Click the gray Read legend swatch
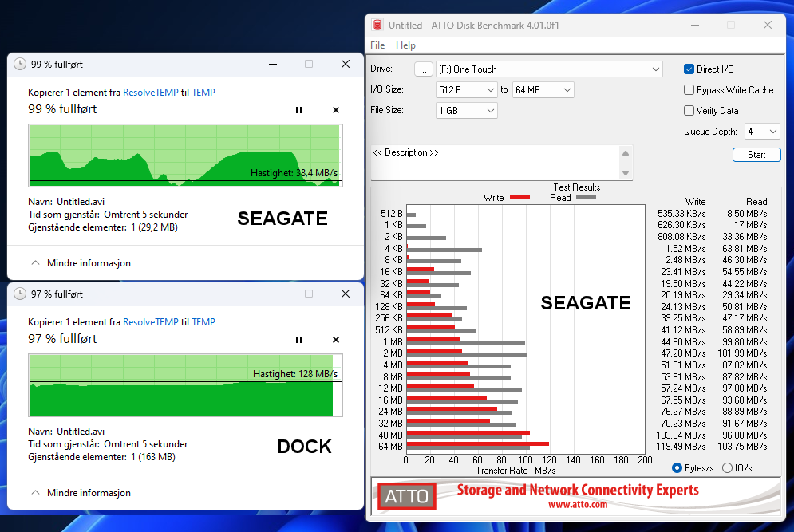Image resolution: width=794 pixels, height=532 pixels. (x=586, y=198)
